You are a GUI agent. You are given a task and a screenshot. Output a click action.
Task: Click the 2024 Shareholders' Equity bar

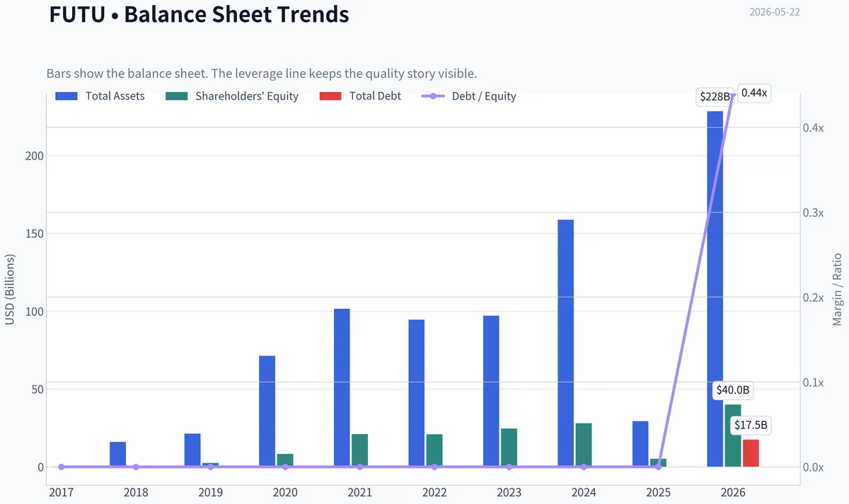584,445
